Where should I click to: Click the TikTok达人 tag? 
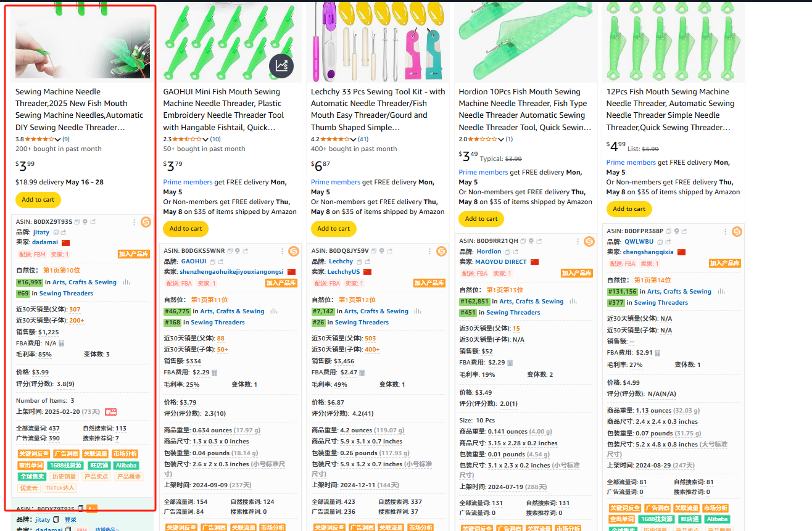60,488
